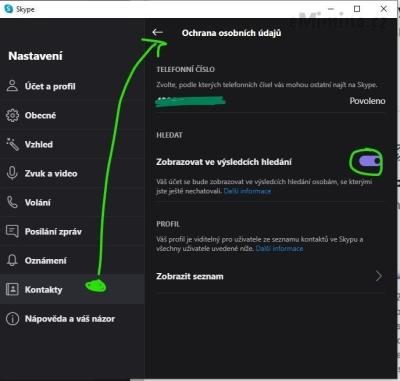Image resolution: width=400 pixels, height=381 pixels.
Task: Click the Skype logo in the title bar
Action: pyautogui.click(x=8, y=9)
